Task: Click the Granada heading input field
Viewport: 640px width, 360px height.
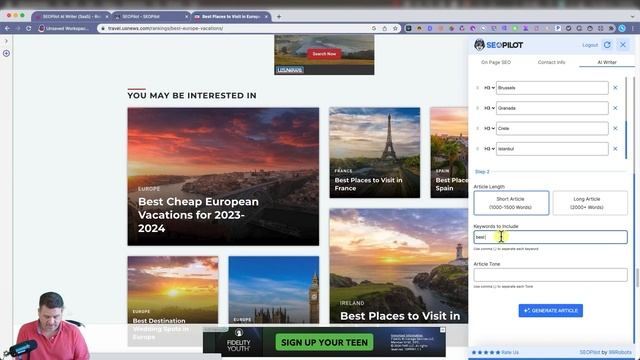Action: (552, 108)
